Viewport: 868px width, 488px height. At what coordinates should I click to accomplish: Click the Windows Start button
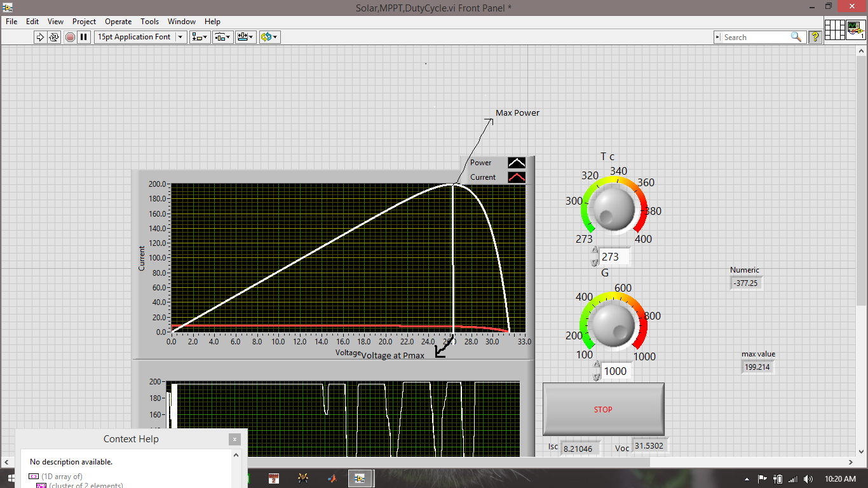[x=11, y=478]
